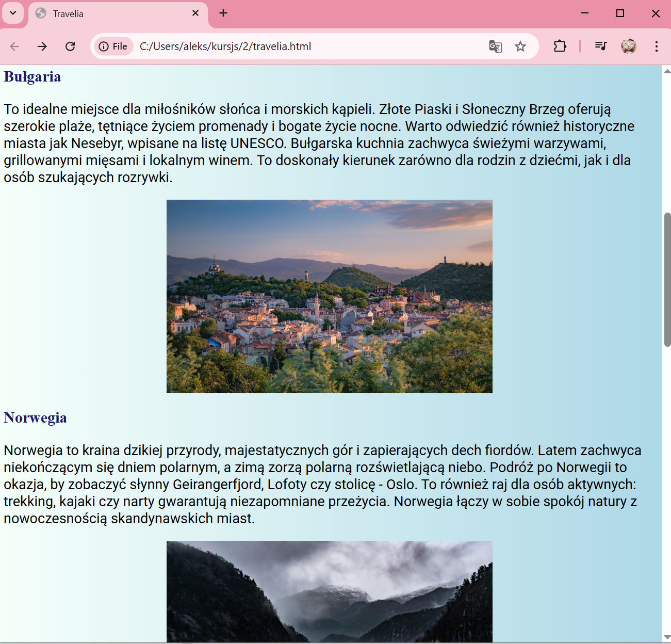Screen dimensions: 671x644
Task: Click the Bułgaria heading
Action: pyautogui.click(x=32, y=76)
